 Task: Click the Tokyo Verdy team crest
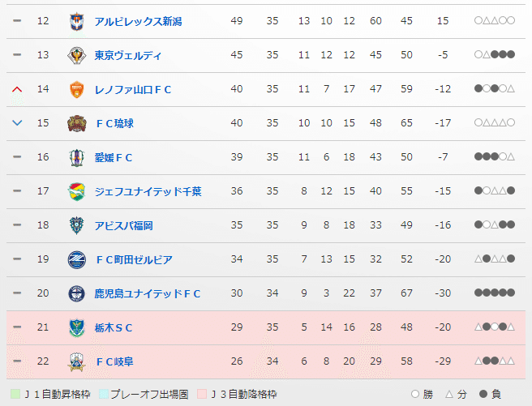(76, 55)
